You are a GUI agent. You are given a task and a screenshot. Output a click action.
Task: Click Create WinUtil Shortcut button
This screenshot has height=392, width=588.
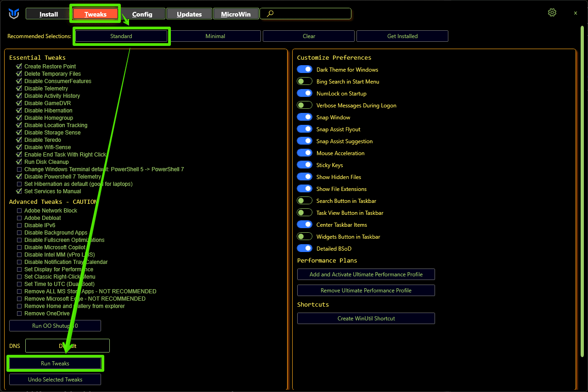click(x=366, y=319)
